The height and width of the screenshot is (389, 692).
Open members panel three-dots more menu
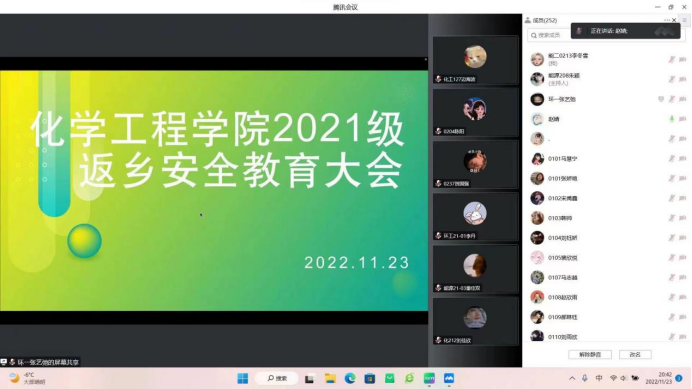[x=666, y=20]
